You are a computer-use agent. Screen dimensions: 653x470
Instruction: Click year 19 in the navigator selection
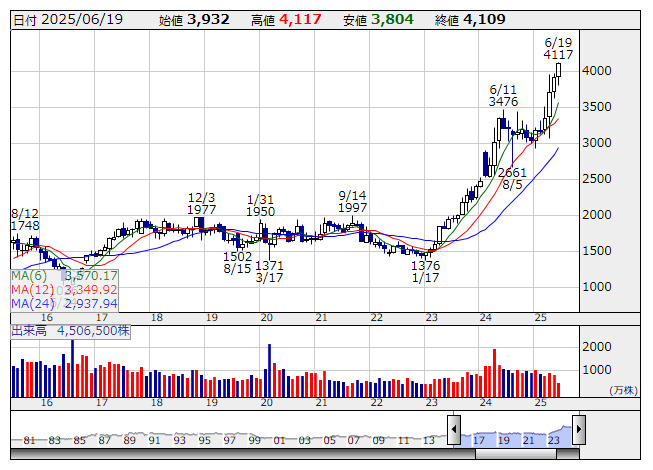coord(503,440)
